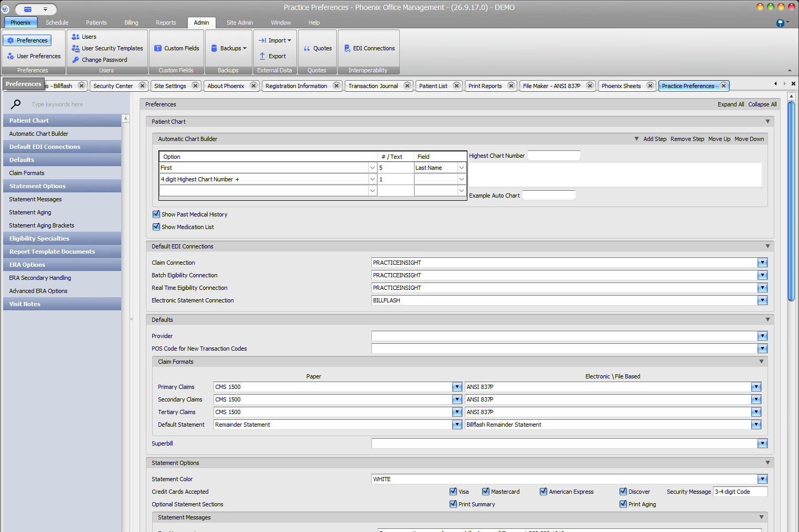Close the Security Center tab
This screenshot has height=532, width=799.
(142, 85)
